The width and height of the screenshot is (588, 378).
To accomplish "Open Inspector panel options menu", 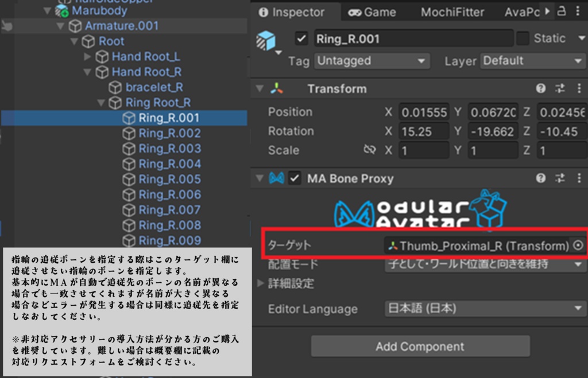I will click(578, 11).
